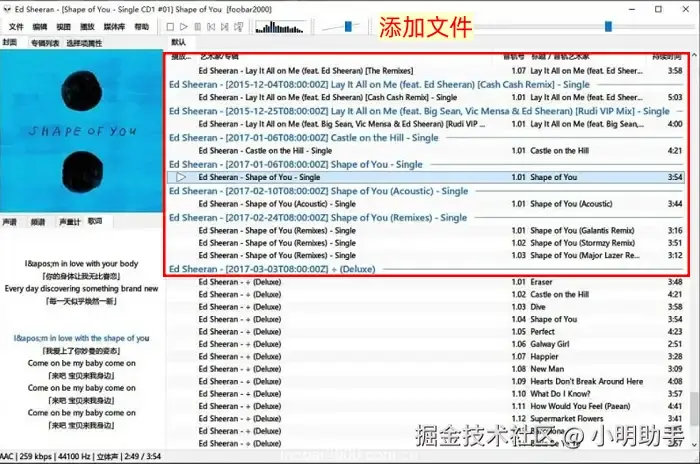700x464 pixels.
Task: Switch to the 歌词 tab
Action: [x=95, y=221]
